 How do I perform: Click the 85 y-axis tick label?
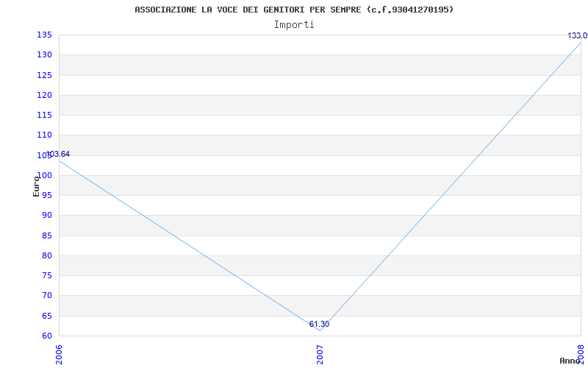coord(46,236)
